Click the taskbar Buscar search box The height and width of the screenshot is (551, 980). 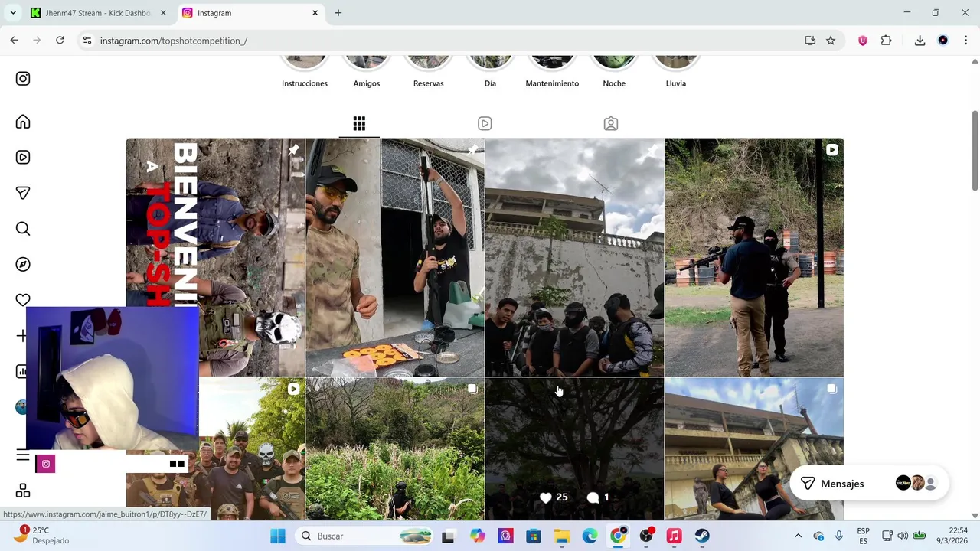point(366,536)
